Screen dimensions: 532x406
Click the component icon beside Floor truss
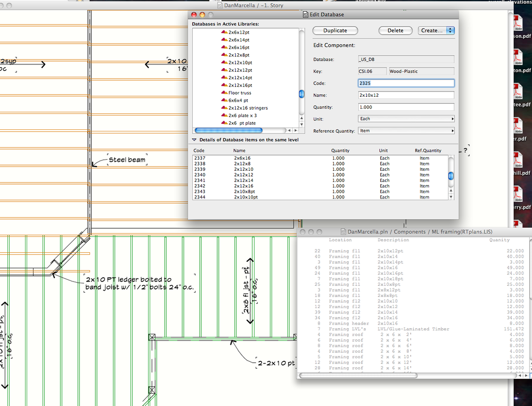pos(224,93)
